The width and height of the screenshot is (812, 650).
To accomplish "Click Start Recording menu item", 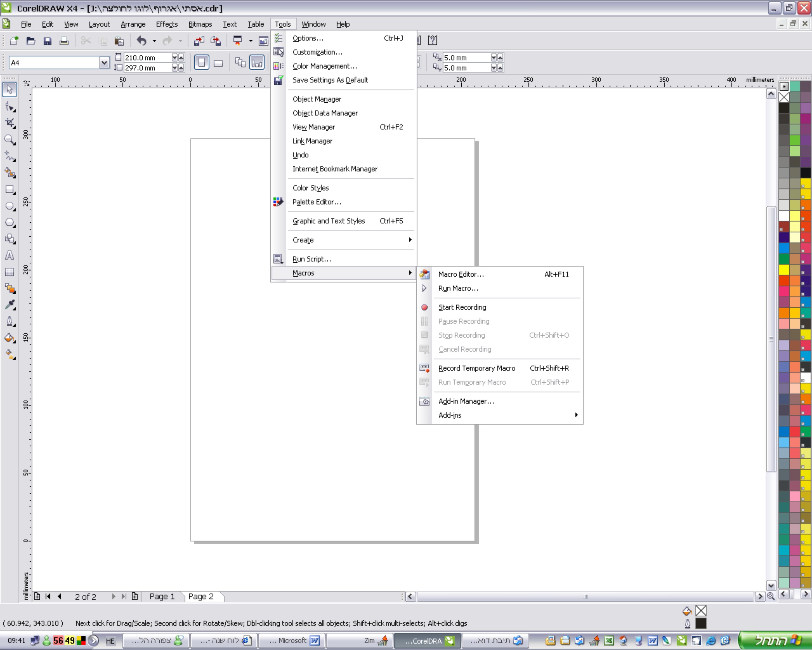I will pos(462,307).
